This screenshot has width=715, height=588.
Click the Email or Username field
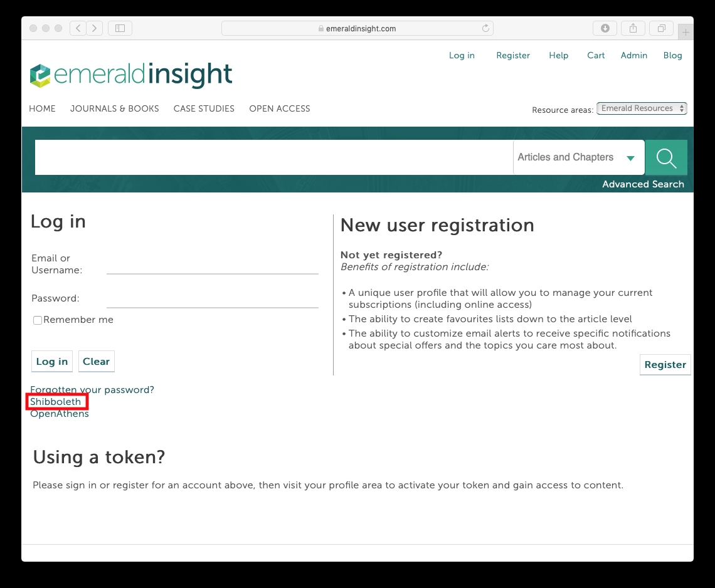click(213, 266)
